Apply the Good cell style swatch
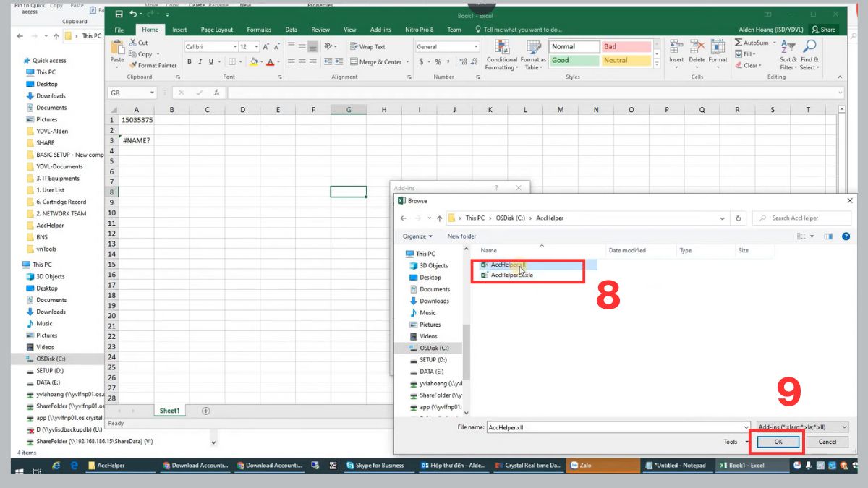868x488 pixels. point(575,61)
